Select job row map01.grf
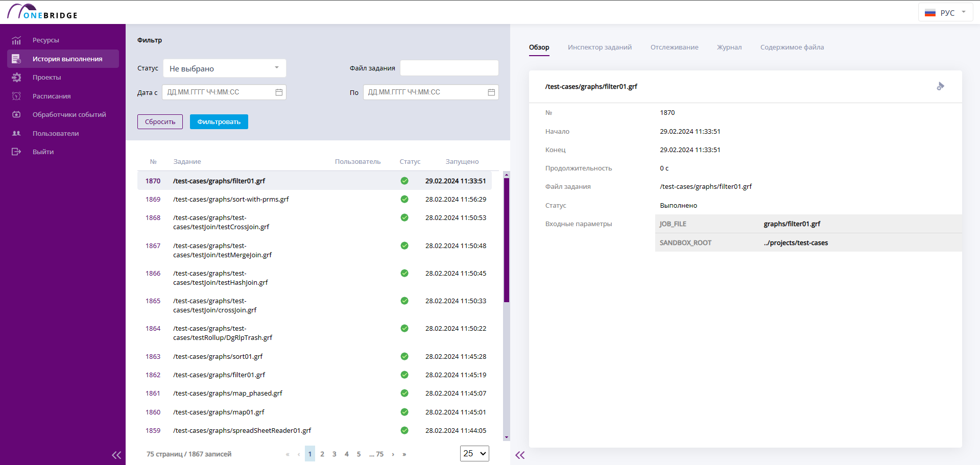 [315, 412]
